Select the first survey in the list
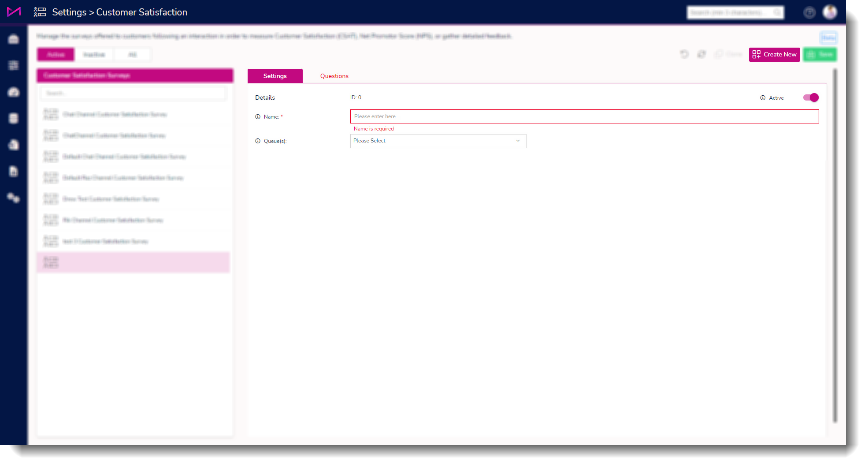Image resolution: width=868 pixels, height=467 pixels. [134, 114]
